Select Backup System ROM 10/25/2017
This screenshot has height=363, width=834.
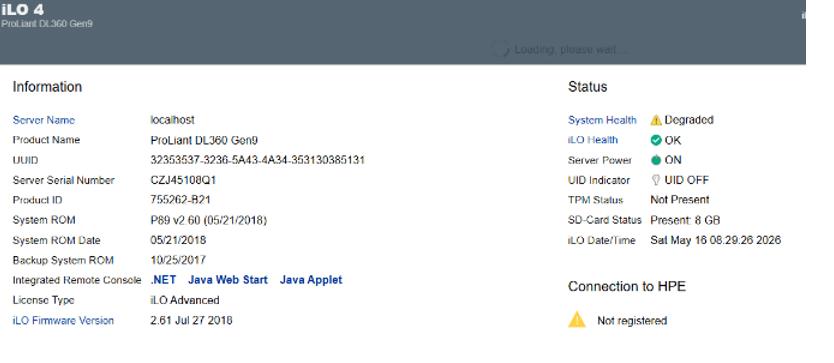point(178,260)
